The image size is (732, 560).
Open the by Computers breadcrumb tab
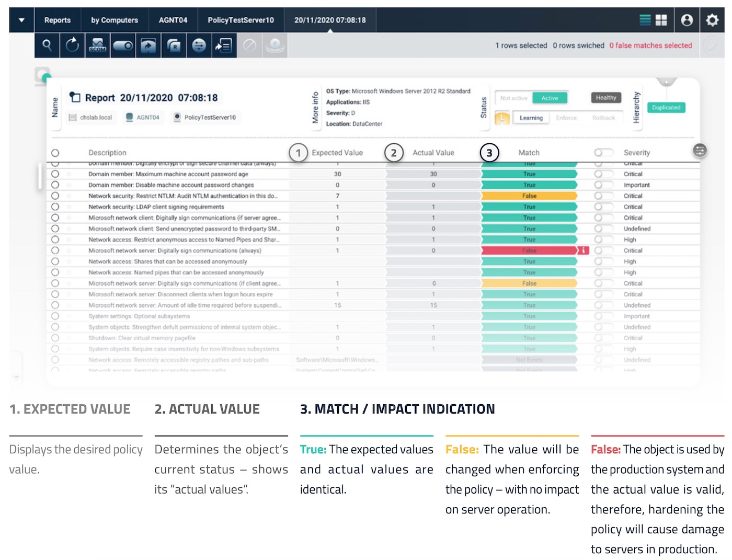(x=115, y=20)
